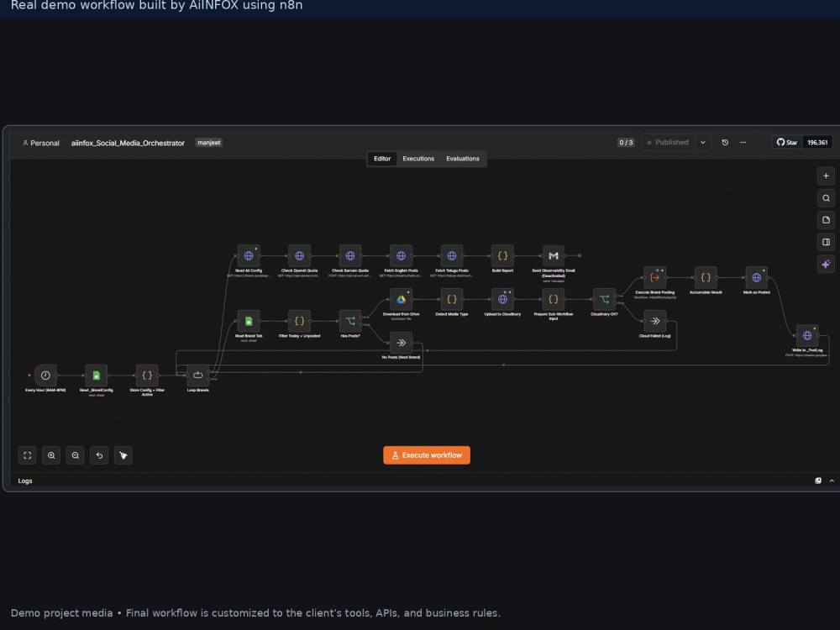
Task: Open the Read Brand Tab sheets node
Action: tap(249, 322)
